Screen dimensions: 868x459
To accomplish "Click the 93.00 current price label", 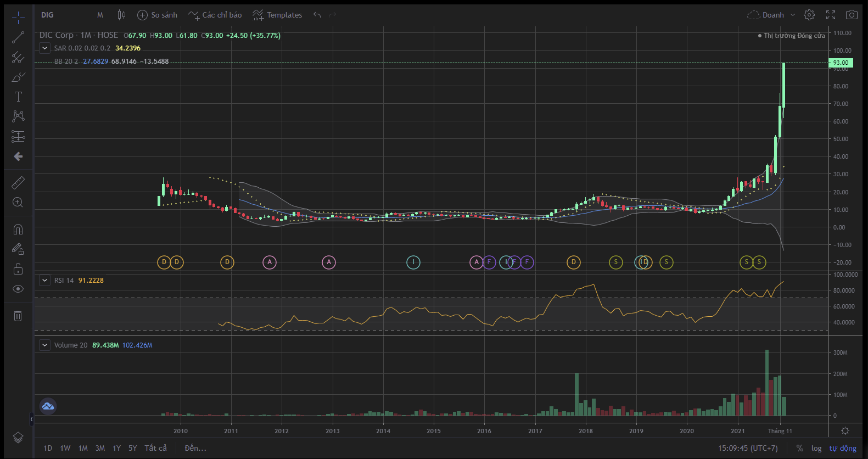I will coord(841,63).
